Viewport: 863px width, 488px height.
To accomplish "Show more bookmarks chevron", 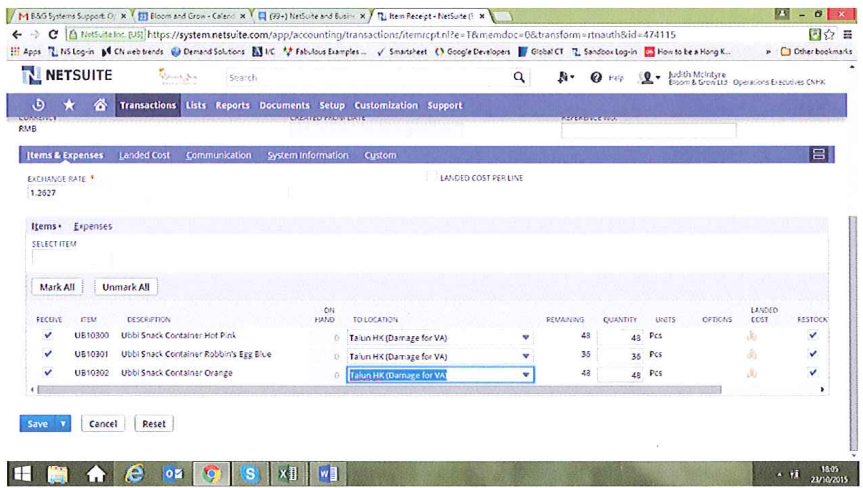I will 768,52.
